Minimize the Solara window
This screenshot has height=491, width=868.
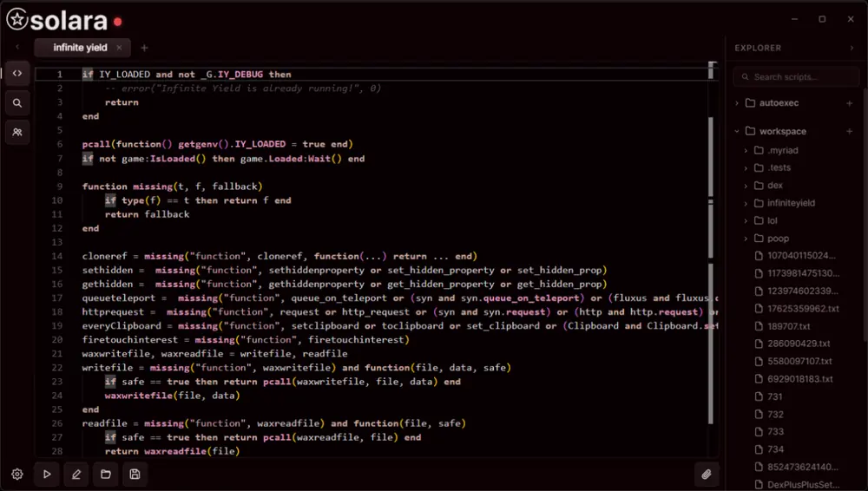(795, 19)
